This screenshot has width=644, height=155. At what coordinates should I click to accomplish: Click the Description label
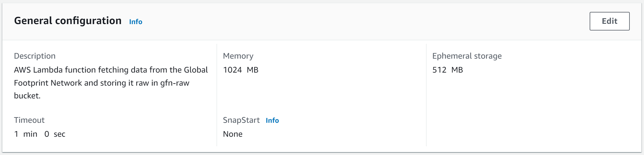pos(35,56)
